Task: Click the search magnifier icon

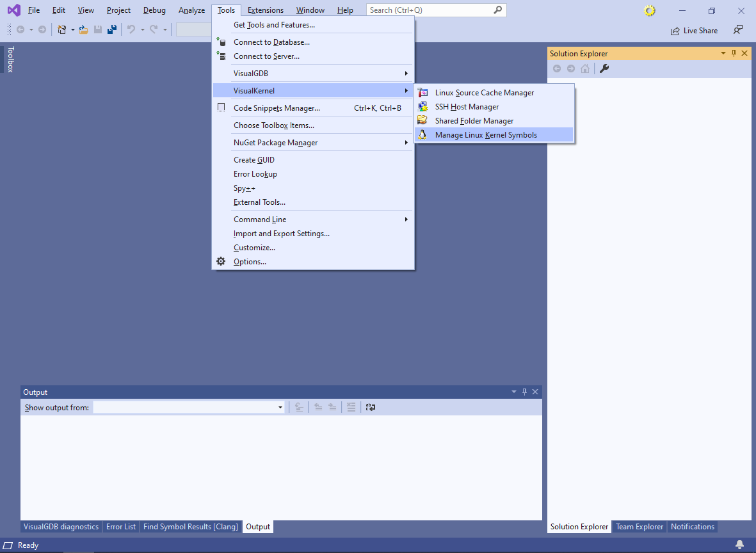Action: coord(497,10)
